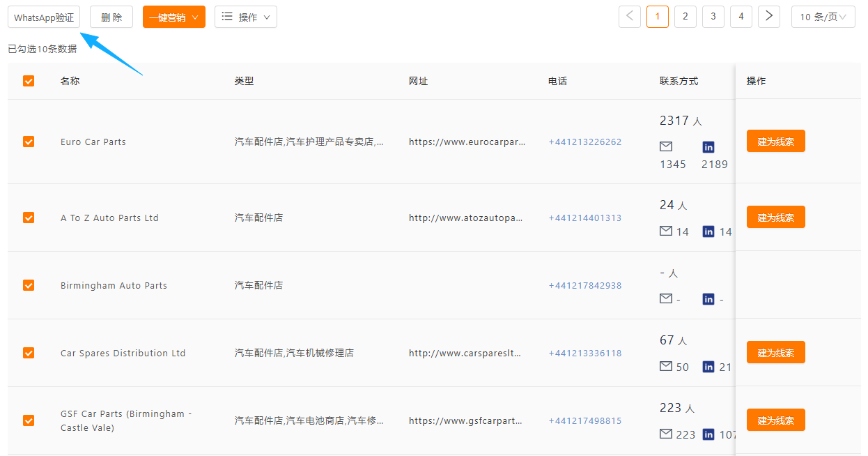868x456 pixels.
Task: Click 建为线索 for Car Spares Distribution
Action: click(776, 352)
